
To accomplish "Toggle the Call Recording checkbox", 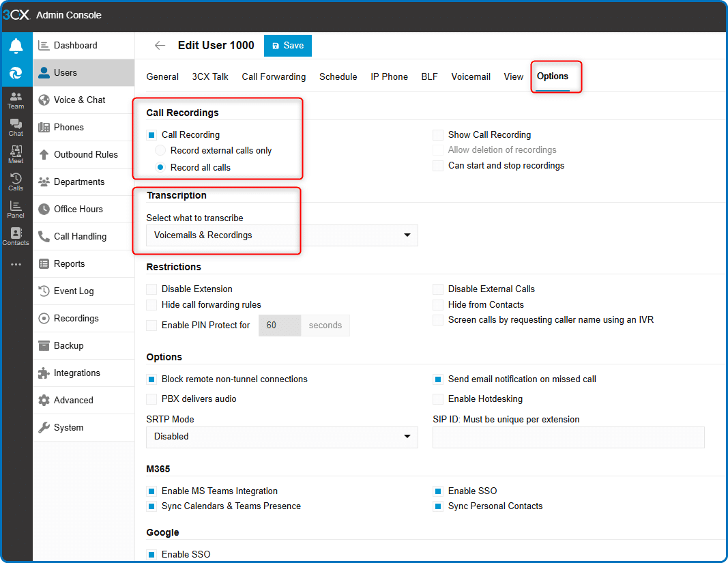I will click(x=151, y=135).
